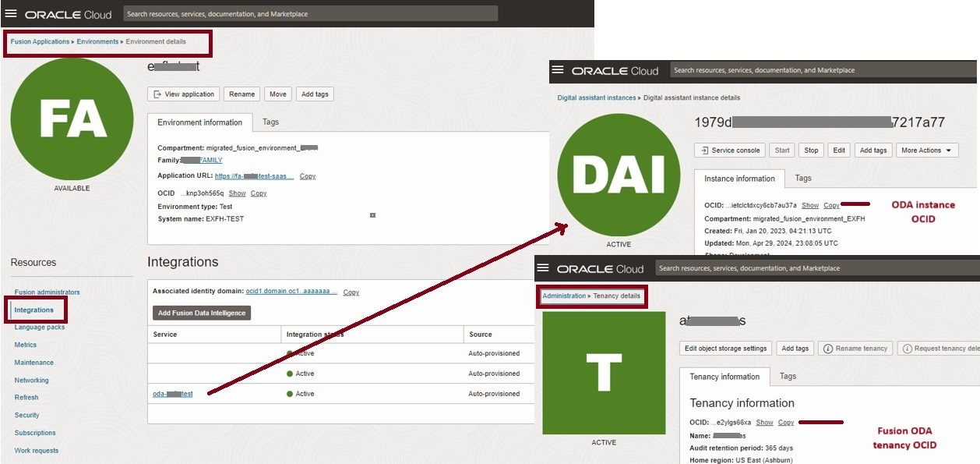The height and width of the screenshot is (464, 980).
Task: Open the Application URL link
Action: [x=254, y=176]
